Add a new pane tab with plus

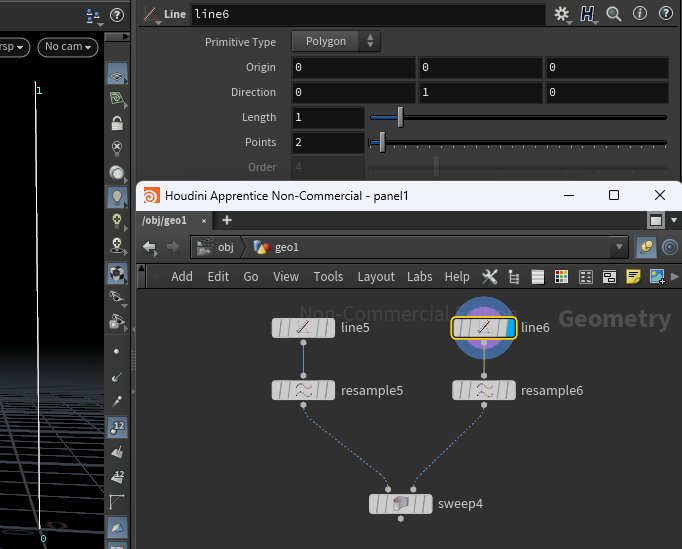pyautogui.click(x=227, y=220)
